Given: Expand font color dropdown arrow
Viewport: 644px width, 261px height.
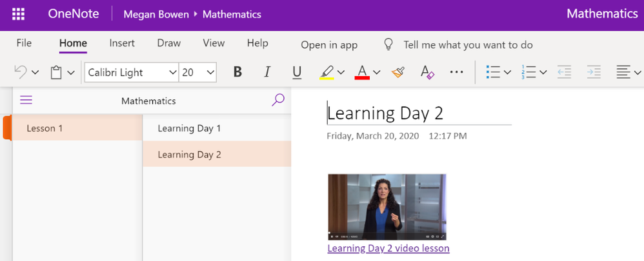Looking at the screenshot, I should click(x=377, y=73).
